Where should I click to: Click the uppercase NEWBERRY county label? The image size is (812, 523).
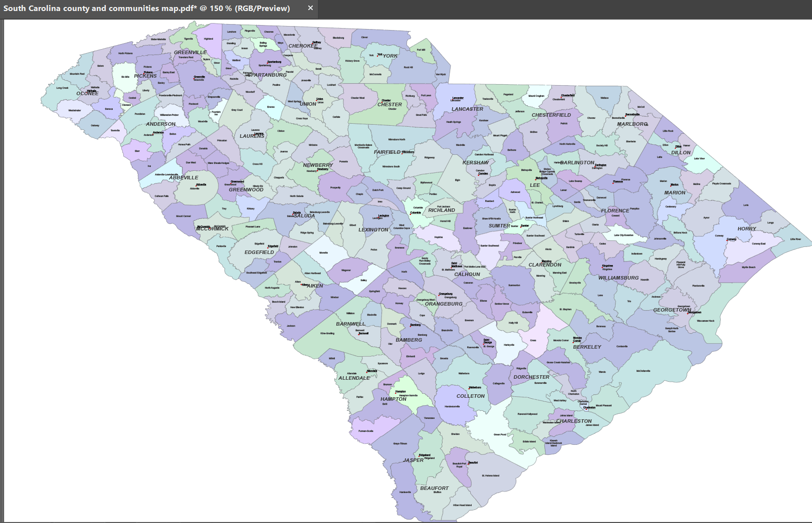click(x=318, y=165)
